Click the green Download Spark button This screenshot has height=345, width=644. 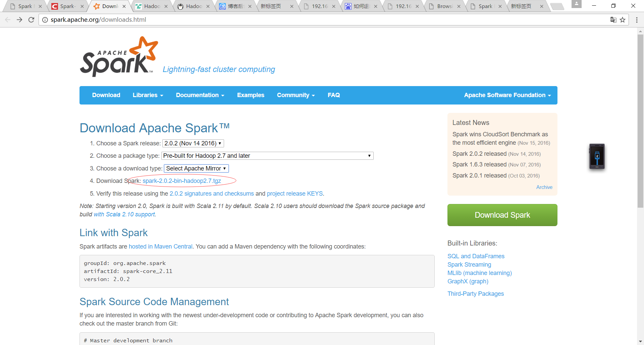coord(502,215)
